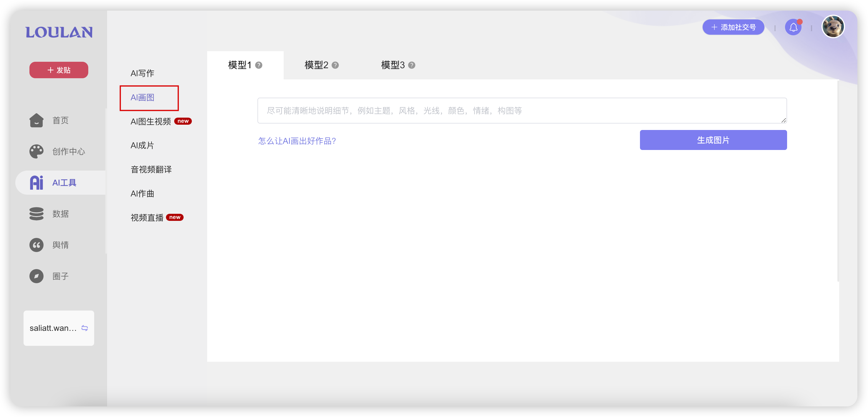Click help icon next to 模型3
This screenshot has width=868, height=417.
coord(411,65)
